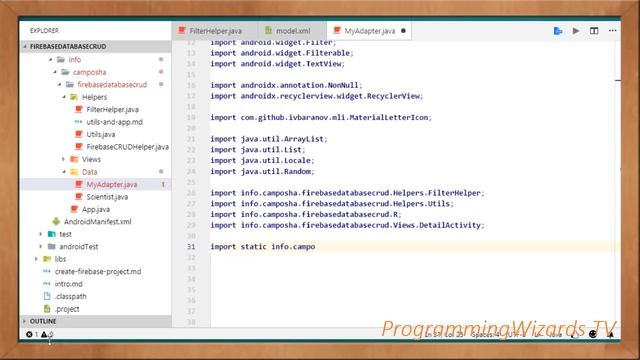This screenshot has height=360, width=640.
Task: Open the editor More Actions ellipsis menu
Action: (612, 31)
